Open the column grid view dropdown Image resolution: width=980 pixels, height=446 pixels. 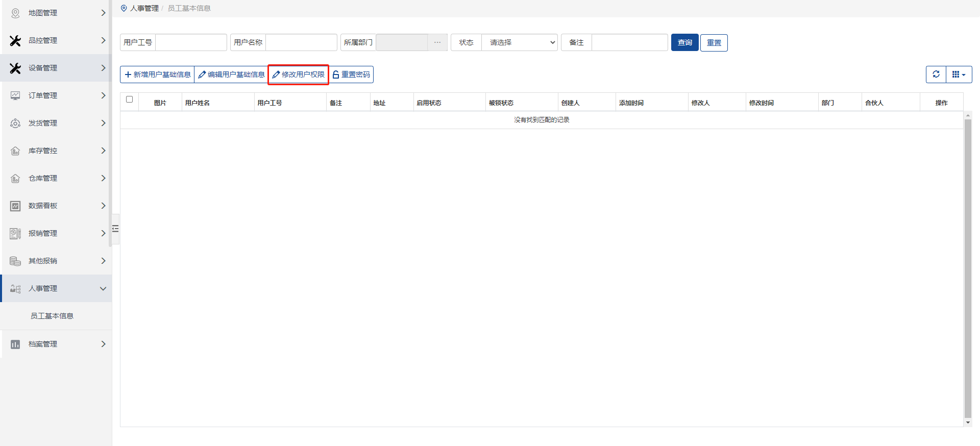(x=959, y=75)
